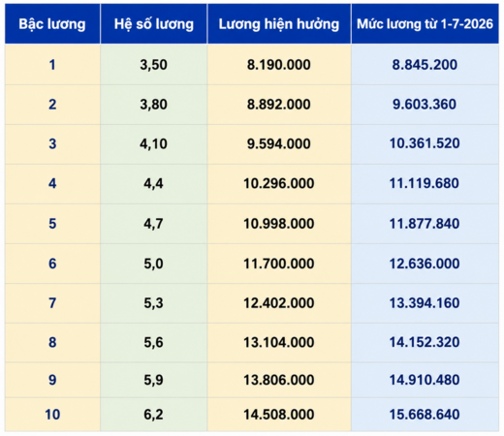Click the coefficient cell 4,10
The height and width of the screenshot is (436, 504).
[154, 144]
